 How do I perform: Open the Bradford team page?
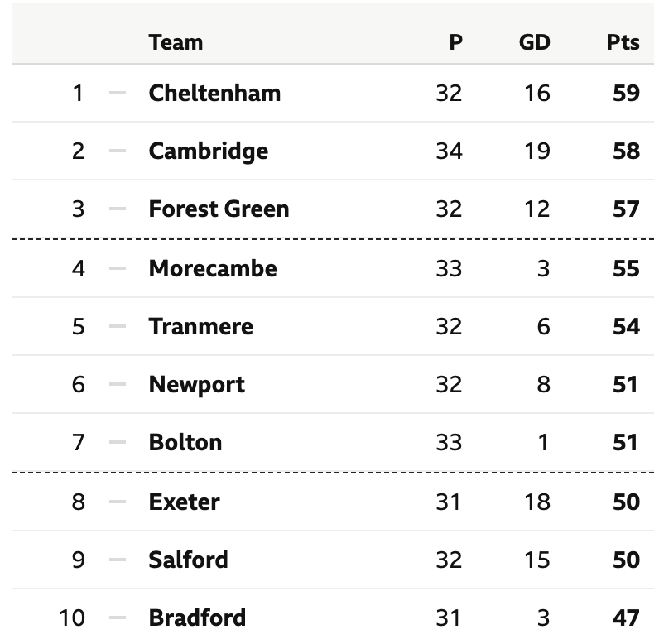197,618
